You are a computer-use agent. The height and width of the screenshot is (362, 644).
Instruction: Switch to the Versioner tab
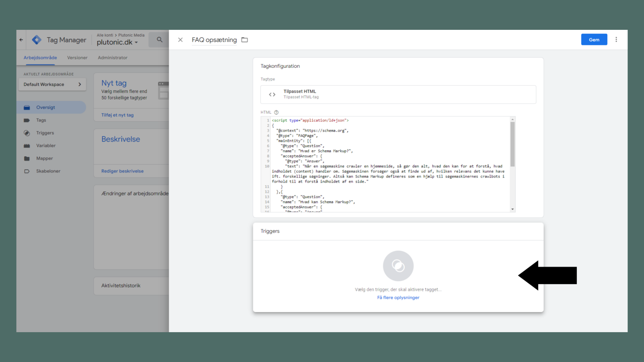[77, 58]
